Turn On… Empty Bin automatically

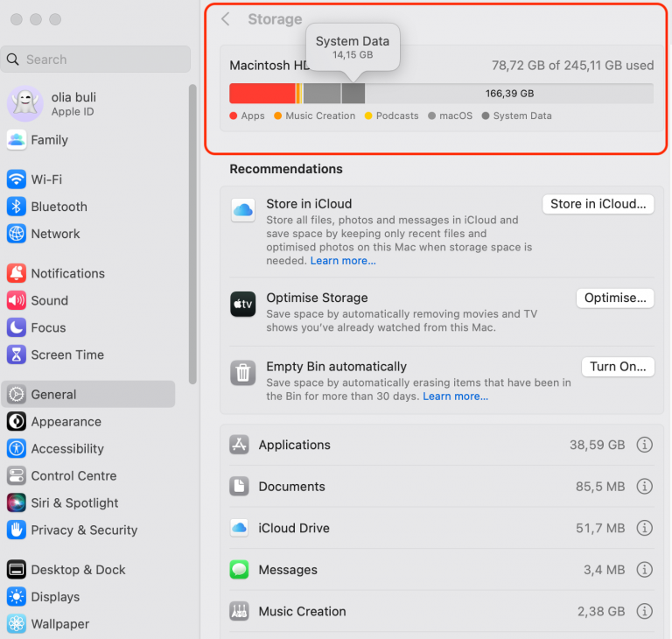pyautogui.click(x=618, y=366)
